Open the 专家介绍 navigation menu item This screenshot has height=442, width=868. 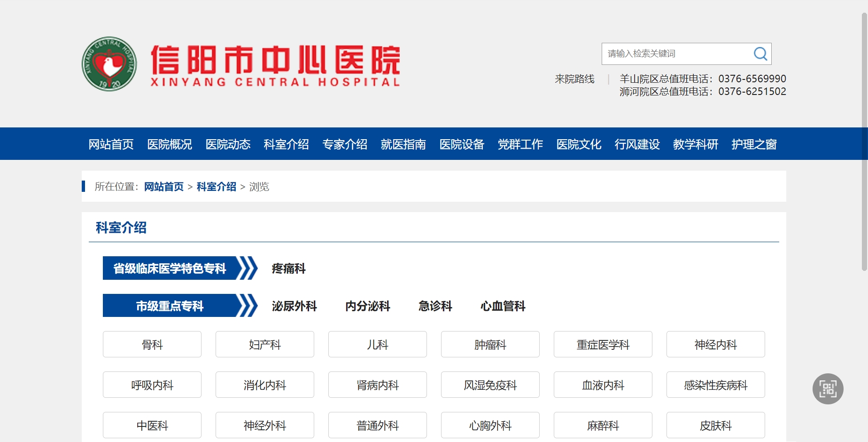point(345,144)
